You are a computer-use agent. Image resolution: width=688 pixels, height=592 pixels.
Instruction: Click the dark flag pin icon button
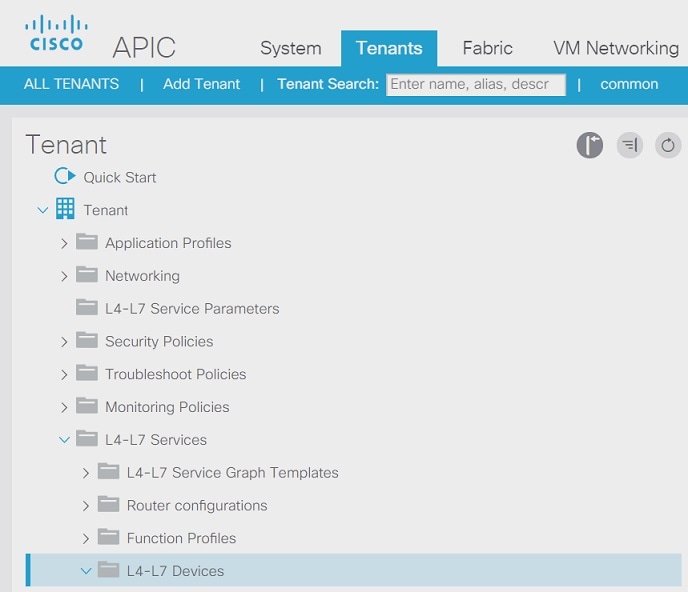coord(589,145)
